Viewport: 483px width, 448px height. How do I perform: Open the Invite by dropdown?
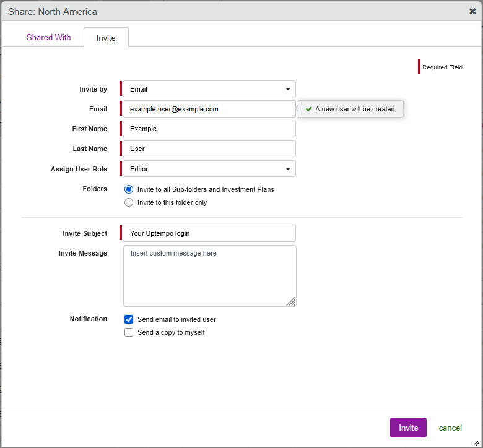[209, 89]
